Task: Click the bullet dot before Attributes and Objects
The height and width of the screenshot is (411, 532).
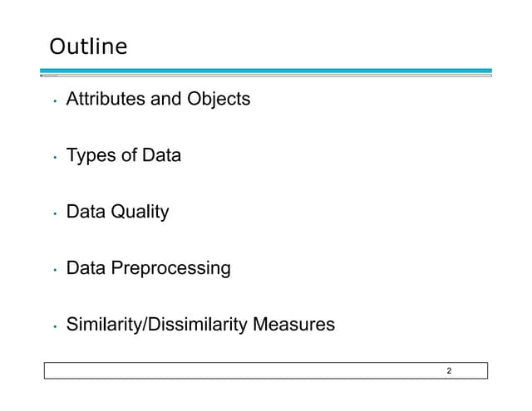Action: tap(53, 101)
